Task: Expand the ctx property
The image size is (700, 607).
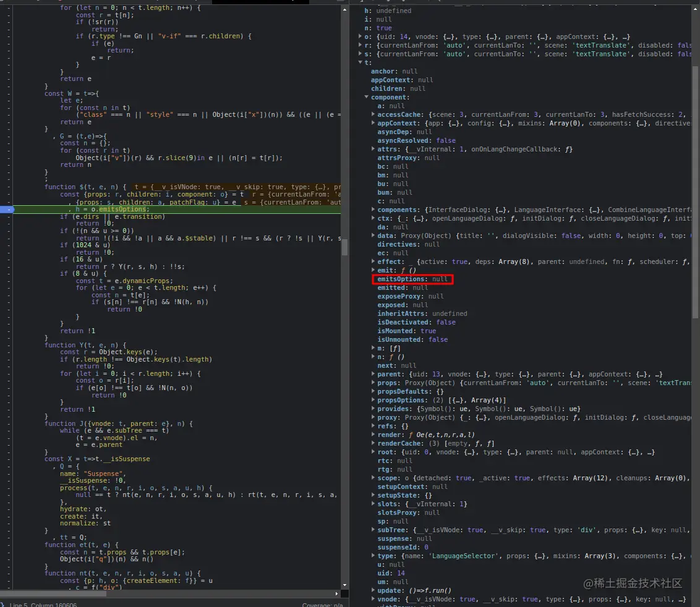Action: click(x=373, y=218)
